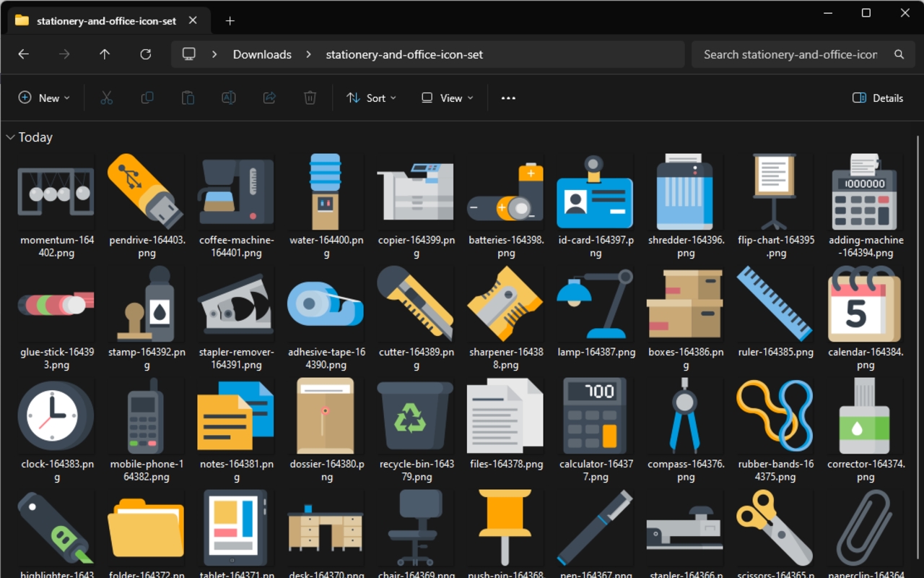Collapse the Today group
This screenshot has height=578, width=924.
click(10, 137)
